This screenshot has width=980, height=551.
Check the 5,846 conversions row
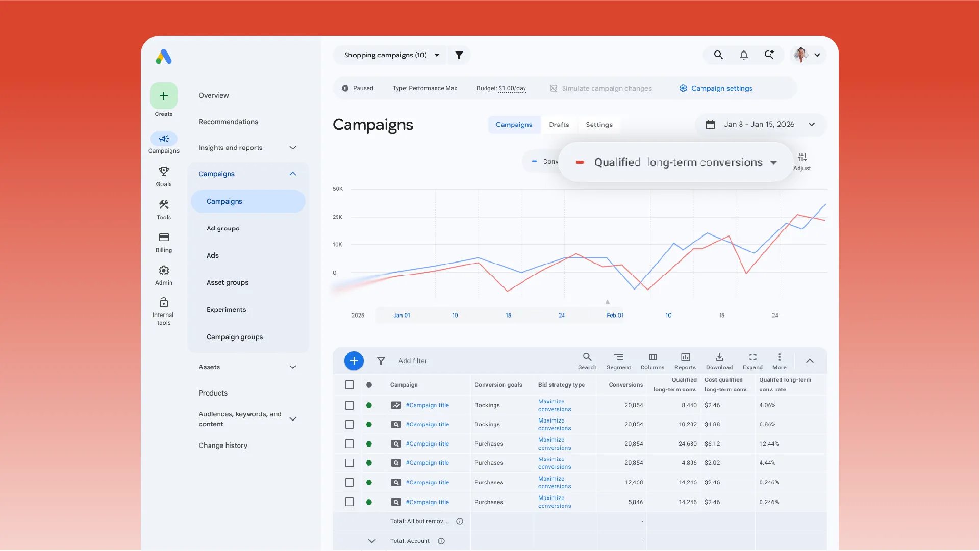349,502
